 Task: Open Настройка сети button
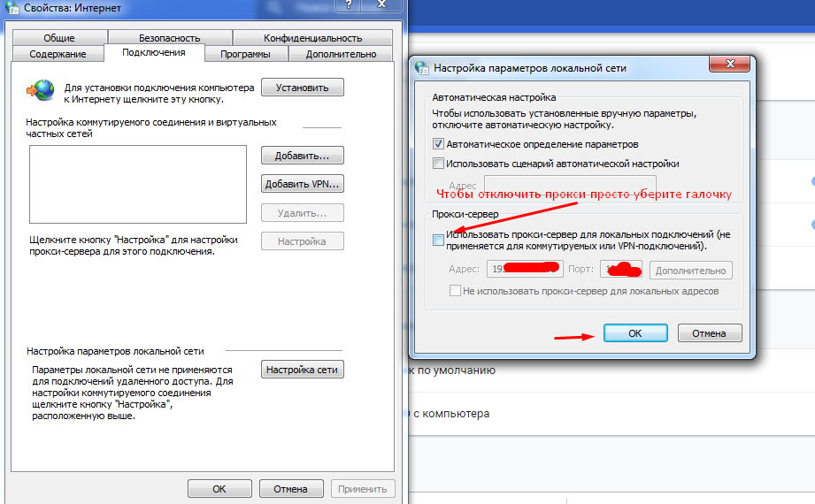tap(303, 370)
